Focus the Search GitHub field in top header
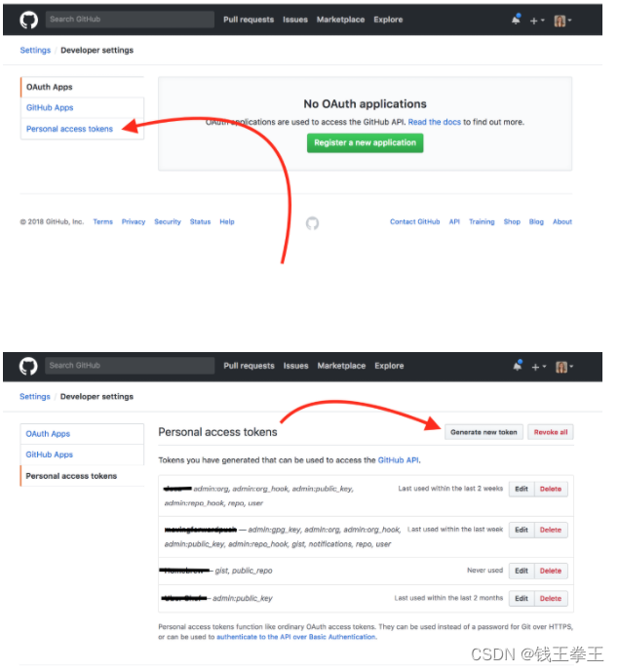Viewport: 619px width, 672px height. [x=130, y=20]
